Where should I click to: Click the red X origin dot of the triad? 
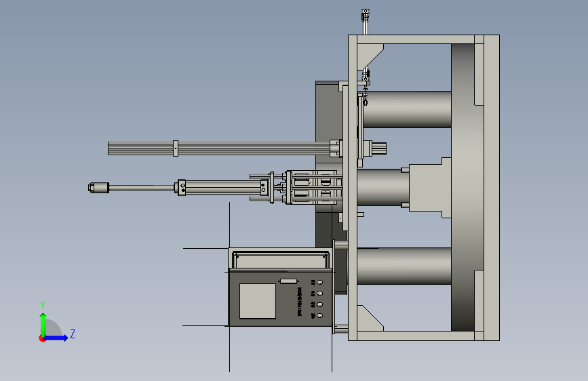pos(42,338)
